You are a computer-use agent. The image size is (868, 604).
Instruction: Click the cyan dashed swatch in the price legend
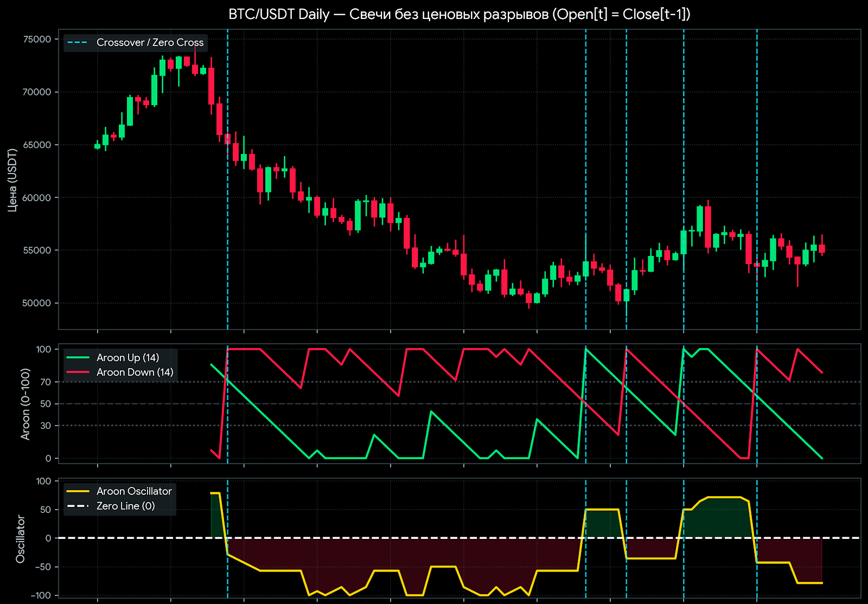coord(78,42)
